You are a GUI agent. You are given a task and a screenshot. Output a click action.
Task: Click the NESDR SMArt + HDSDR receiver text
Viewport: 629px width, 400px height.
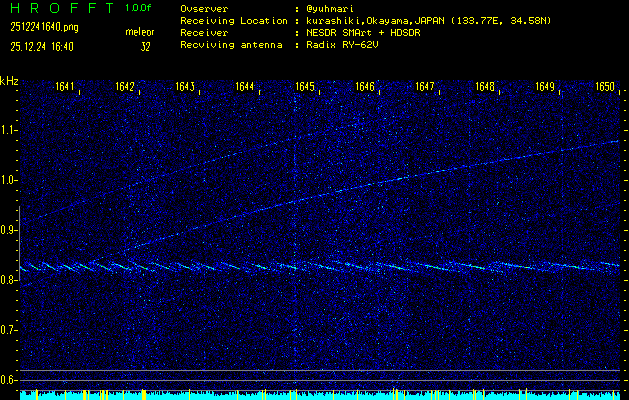point(363,33)
